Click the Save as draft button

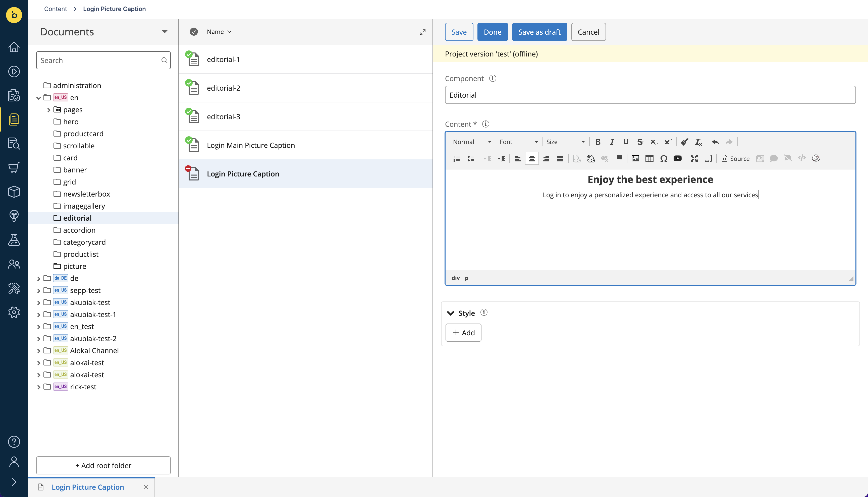tap(539, 32)
